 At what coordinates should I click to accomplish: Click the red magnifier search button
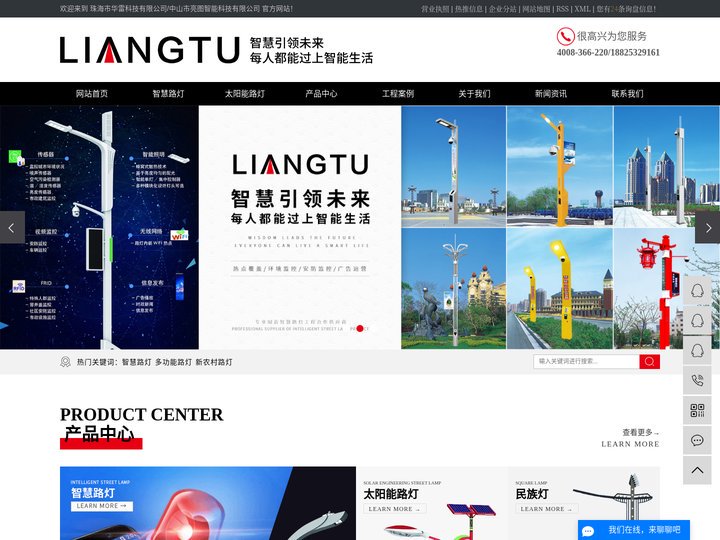point(649,361)
